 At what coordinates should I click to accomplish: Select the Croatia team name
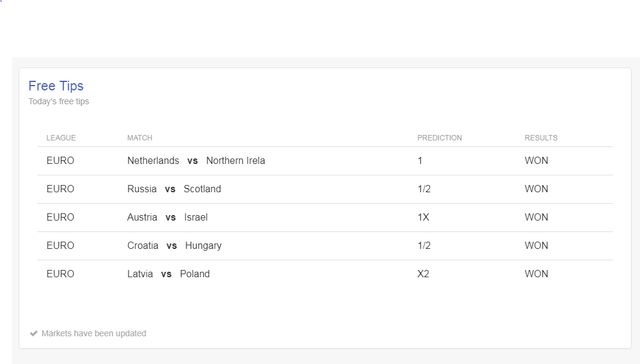(143, 245)
